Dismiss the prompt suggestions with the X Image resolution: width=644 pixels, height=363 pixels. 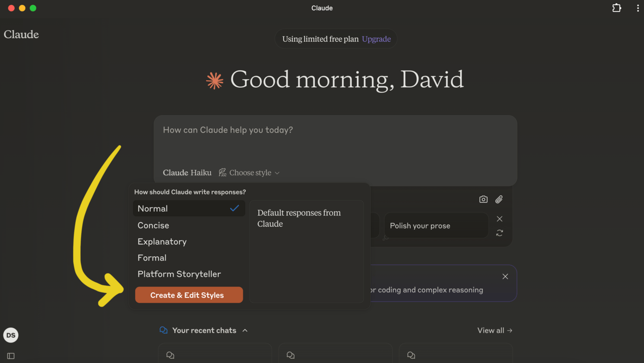pos(499,219)
